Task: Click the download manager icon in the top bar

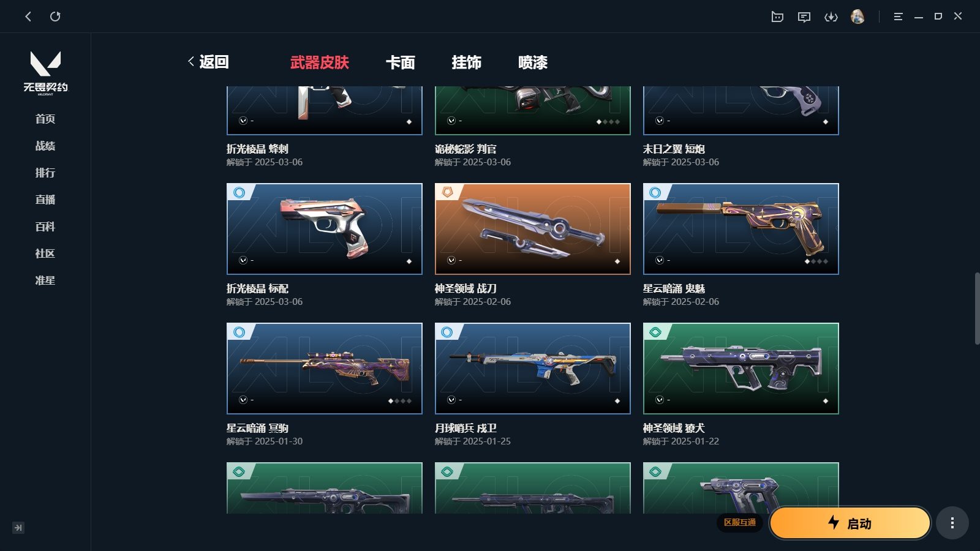Action: tap(831, 17)
